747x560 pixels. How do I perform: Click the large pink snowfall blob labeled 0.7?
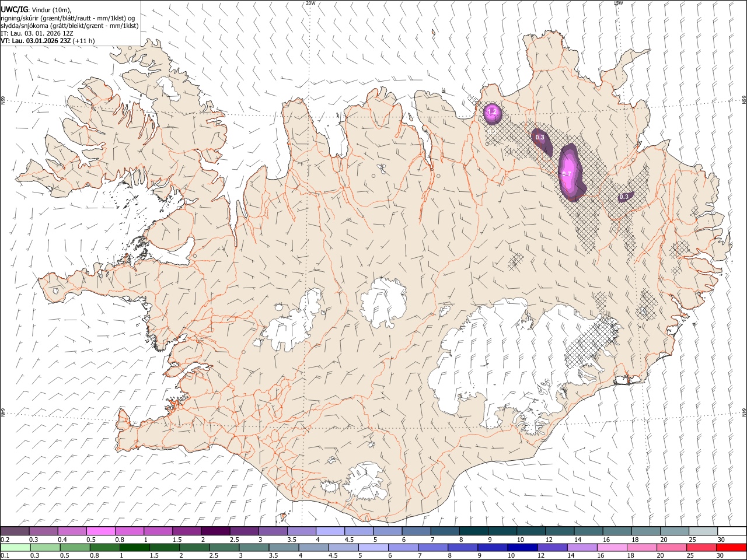coord(570,173)
